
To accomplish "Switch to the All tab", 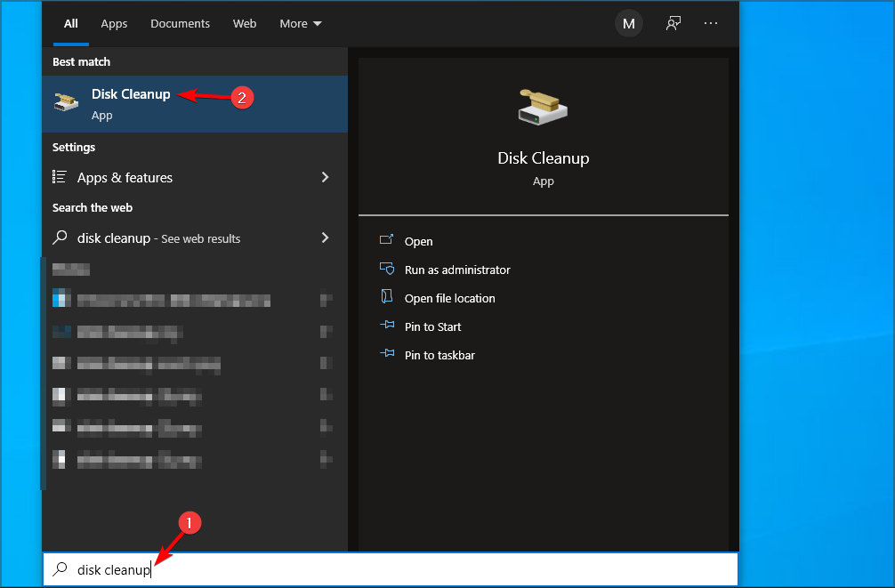I will [x=71, y=24].
